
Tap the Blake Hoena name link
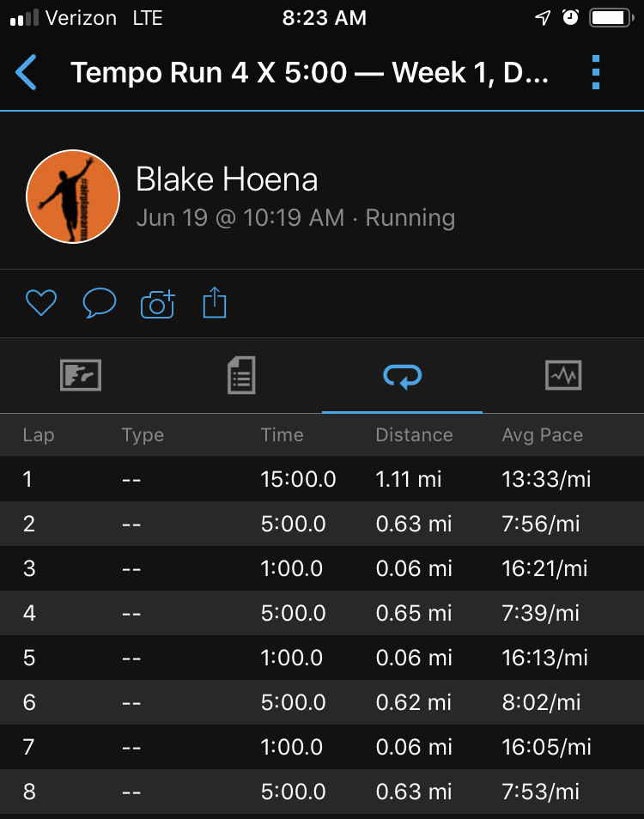[227, 179]
